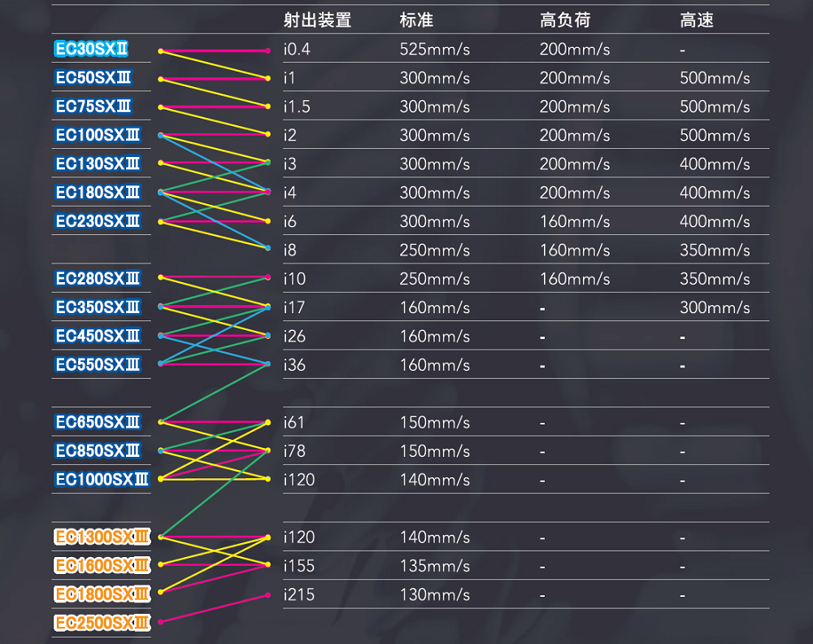Click i10 row's 350mm/s high-speed value

click(715, 279)
